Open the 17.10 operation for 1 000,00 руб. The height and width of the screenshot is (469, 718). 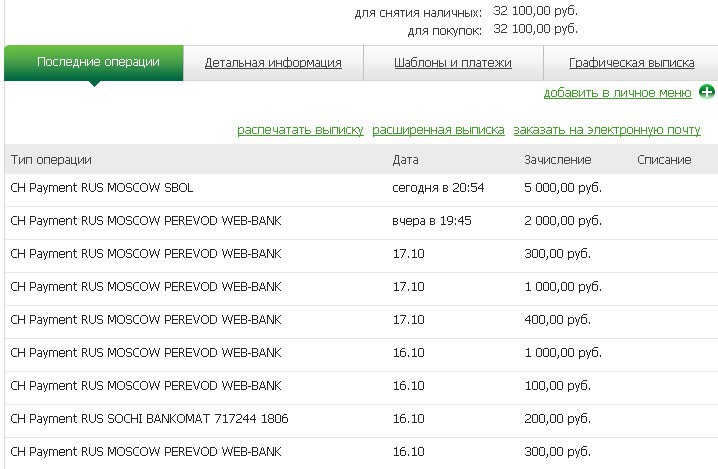click(145, 287)
